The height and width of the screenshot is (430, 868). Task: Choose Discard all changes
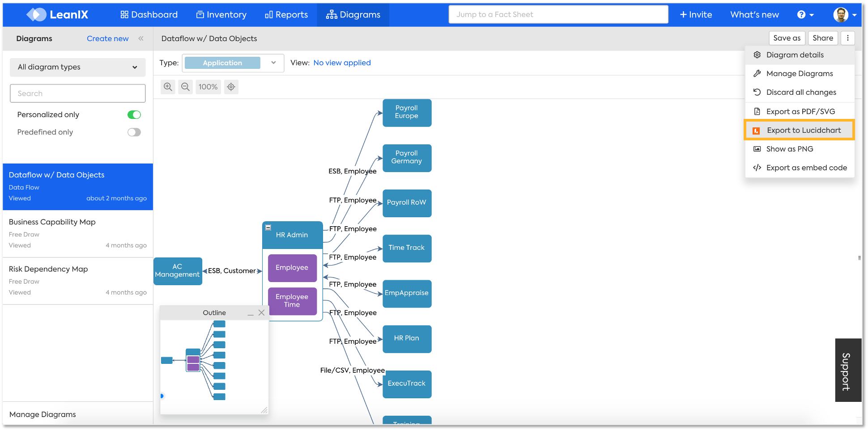[800, 93]
